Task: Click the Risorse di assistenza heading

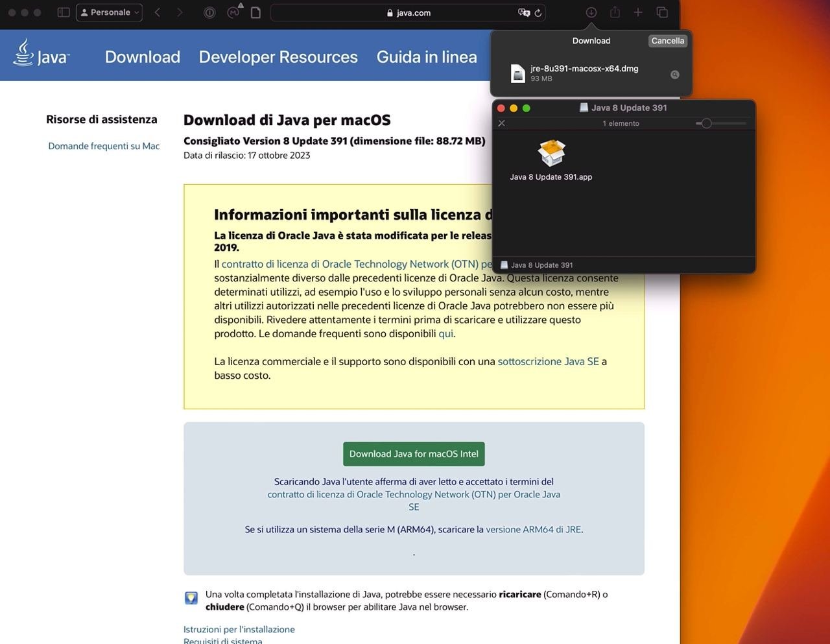Action: 102,119
